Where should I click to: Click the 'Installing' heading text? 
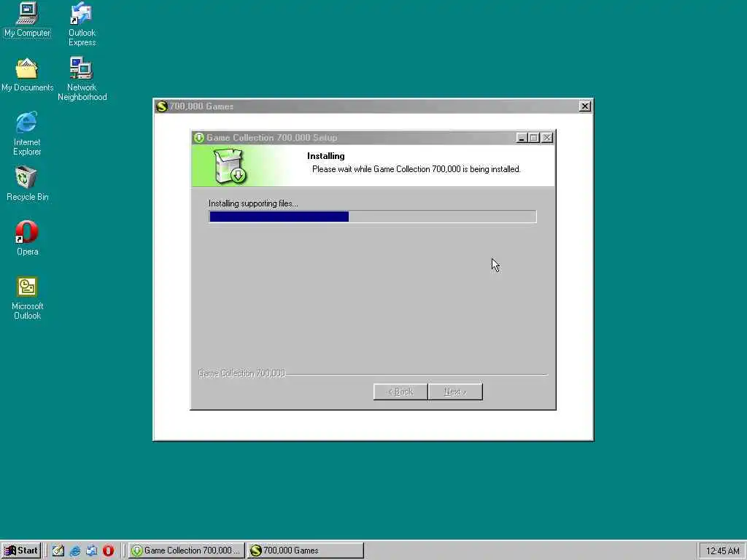click(326, 156)
